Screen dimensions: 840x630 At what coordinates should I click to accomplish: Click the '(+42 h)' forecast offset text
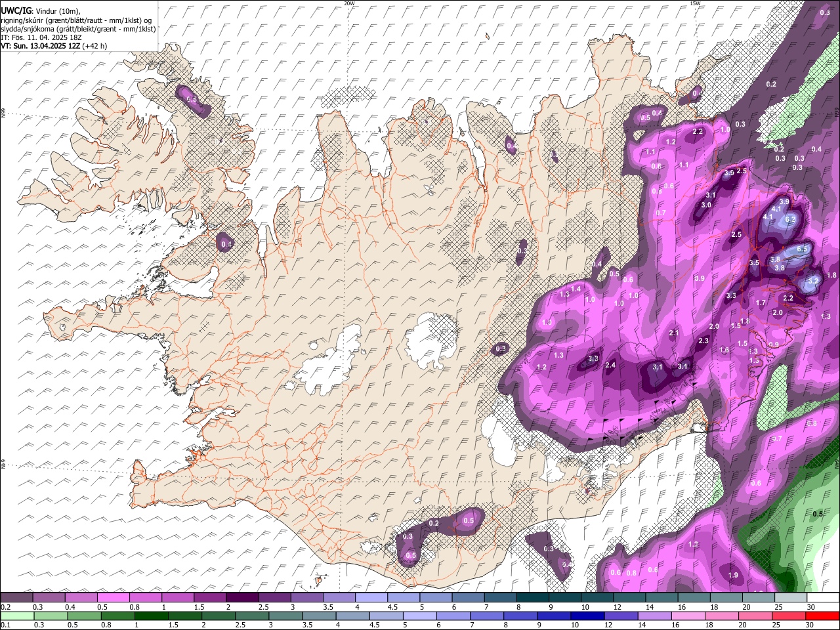point(94,46)
